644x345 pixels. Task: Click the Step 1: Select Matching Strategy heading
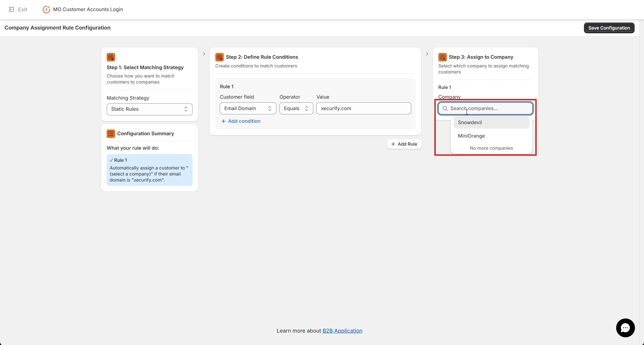145,67
